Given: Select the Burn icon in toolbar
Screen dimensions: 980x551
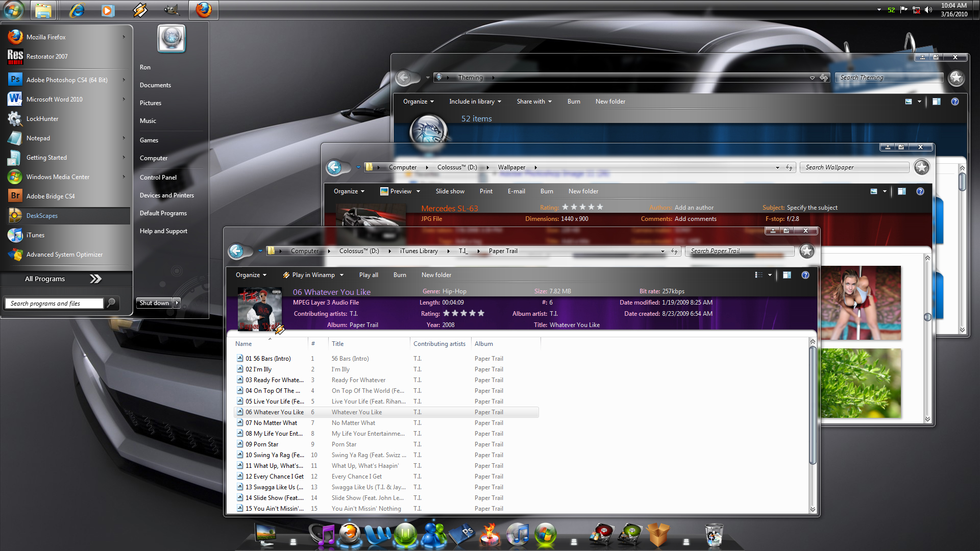Looking at the screenshot, I should (400, 274).
